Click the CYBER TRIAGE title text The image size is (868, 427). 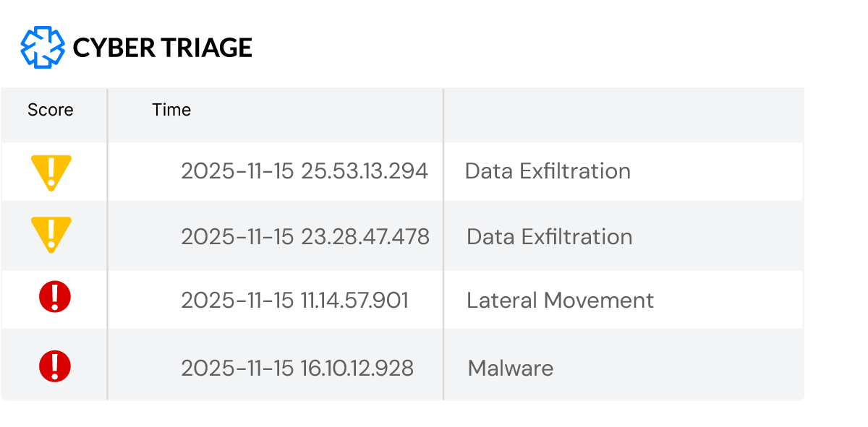tap(163, 48)
